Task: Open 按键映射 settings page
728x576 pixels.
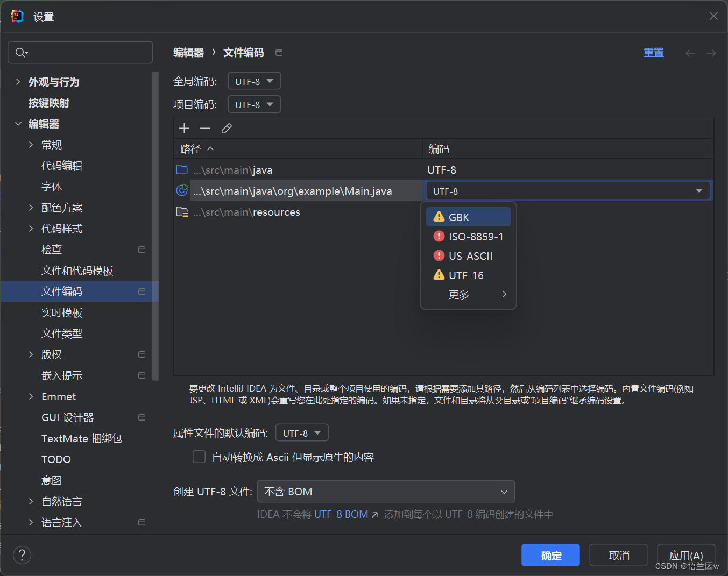Action: pos(49,103)
